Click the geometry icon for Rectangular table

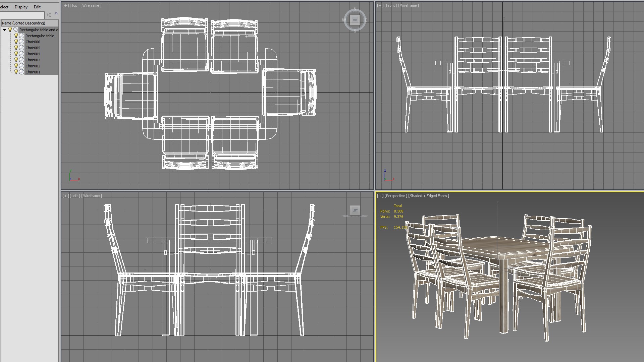[x=21, y=36]
